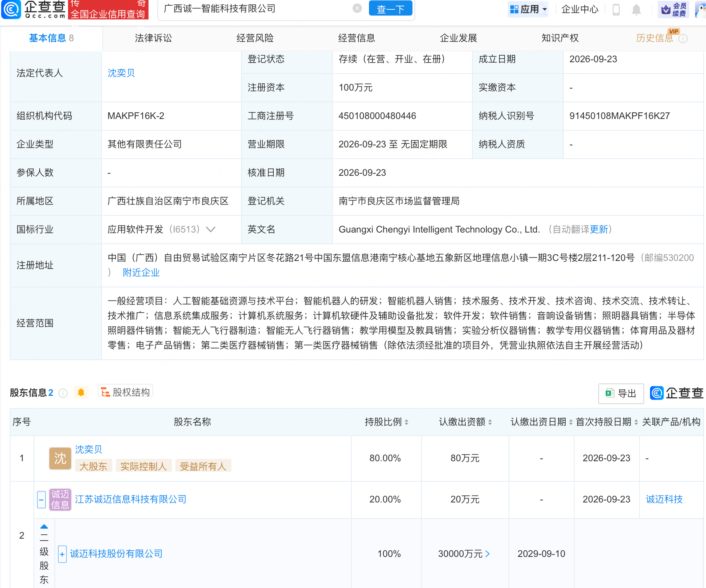
Task: Click registration number 450108000480446
Action: pyautogui.click(x=377, y=116)
